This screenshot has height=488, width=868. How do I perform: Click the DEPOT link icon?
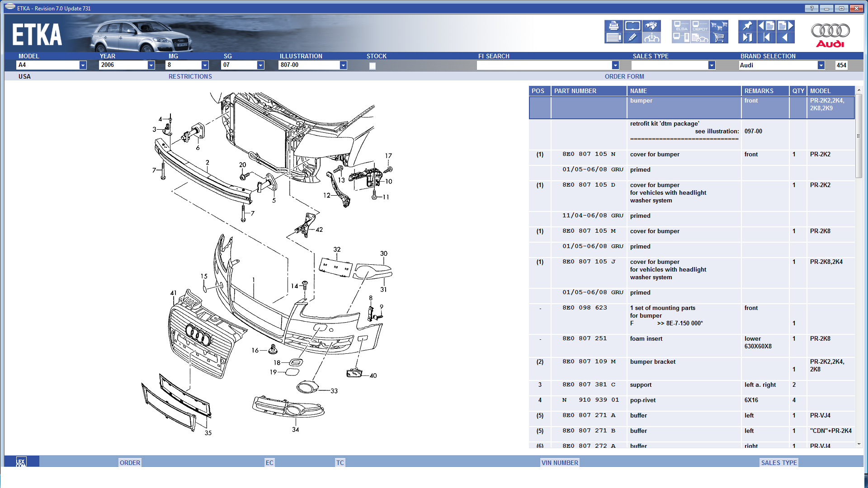point(700,26)
